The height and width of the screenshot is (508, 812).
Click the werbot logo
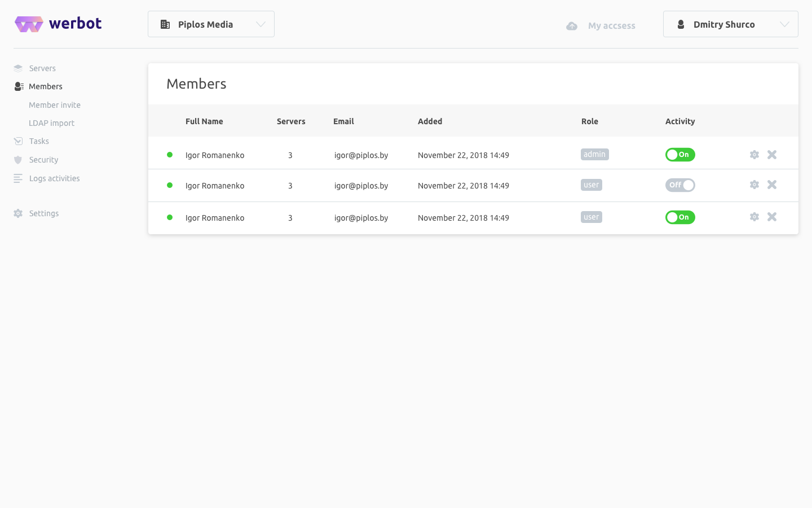click(58, 24)
